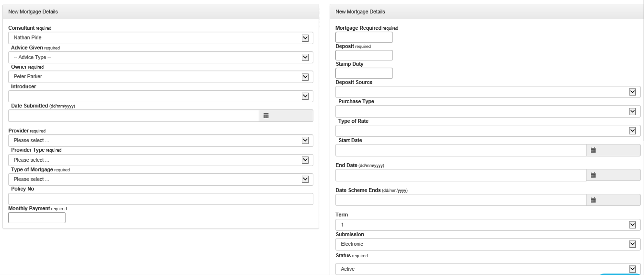Choose a Provider from the dropdown
This screenshot has width=644, height=275.
(161, 141)
